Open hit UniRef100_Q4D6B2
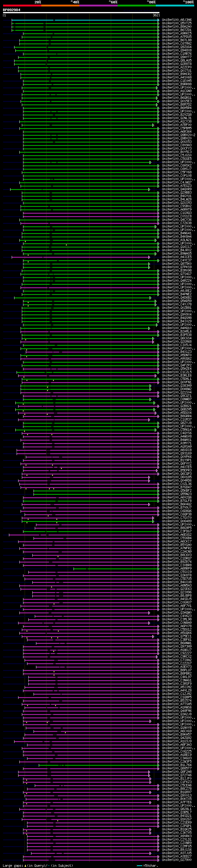The image size is (197, 868). point(177,297)
